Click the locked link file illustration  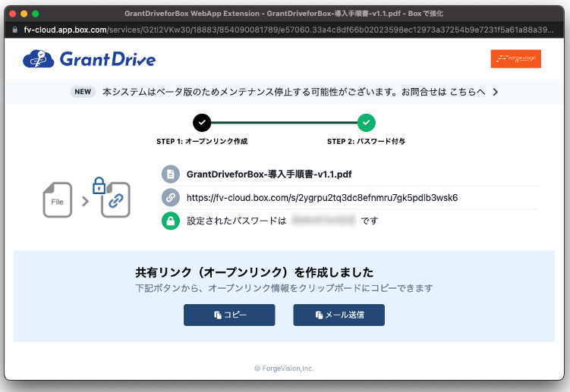click(115, 200)
